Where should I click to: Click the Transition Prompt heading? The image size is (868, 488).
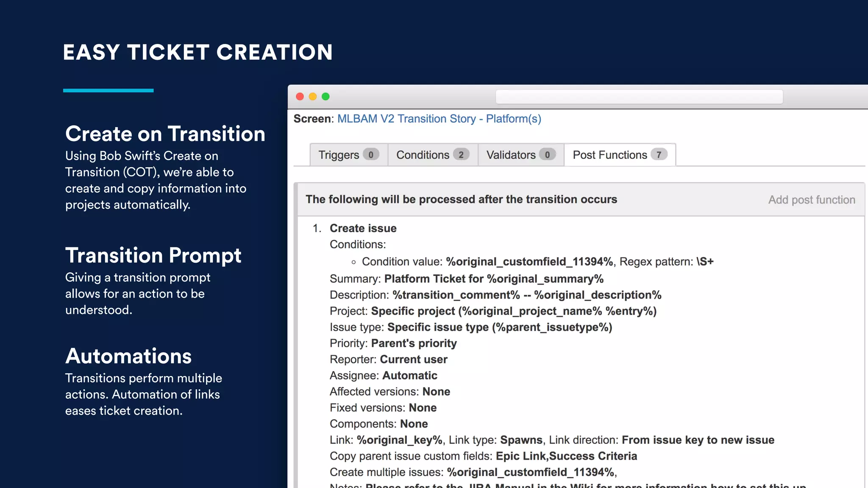click(153, 255)
